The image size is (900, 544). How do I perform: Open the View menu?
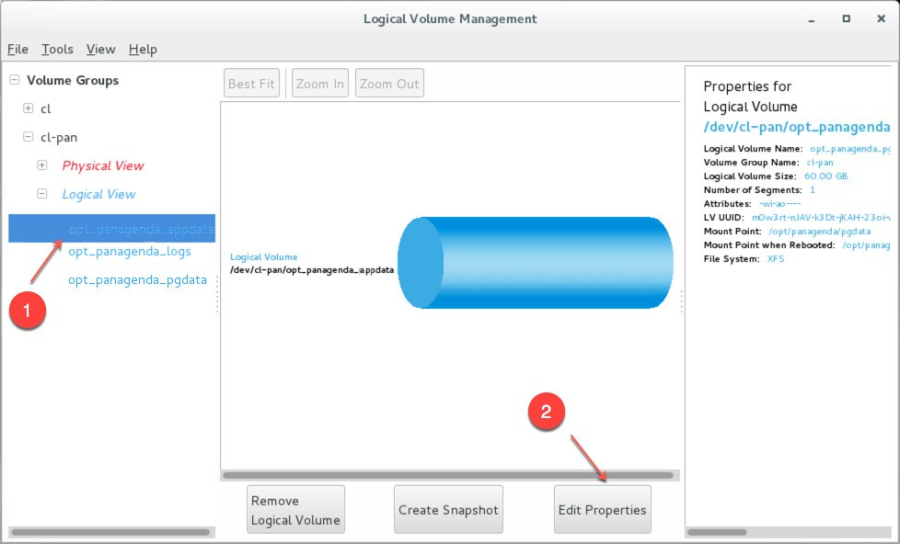[100, 49]
